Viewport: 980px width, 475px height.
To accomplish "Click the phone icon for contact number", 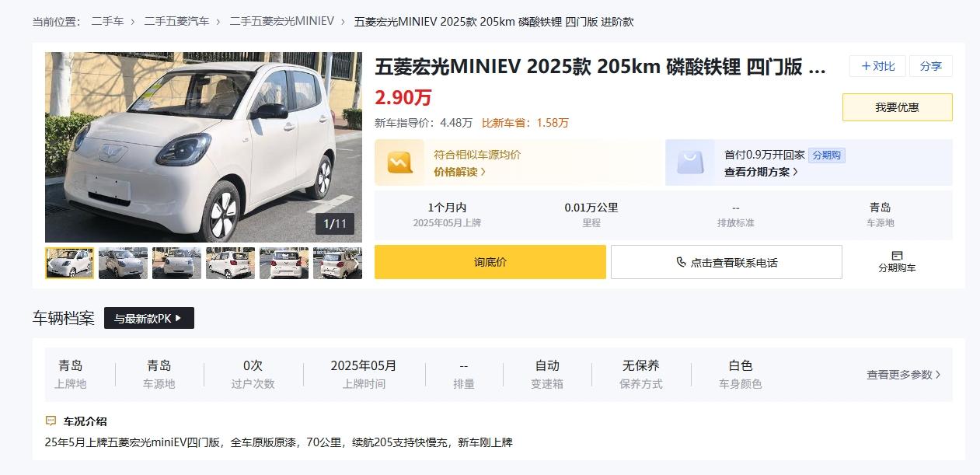I will tap(681, 263).
